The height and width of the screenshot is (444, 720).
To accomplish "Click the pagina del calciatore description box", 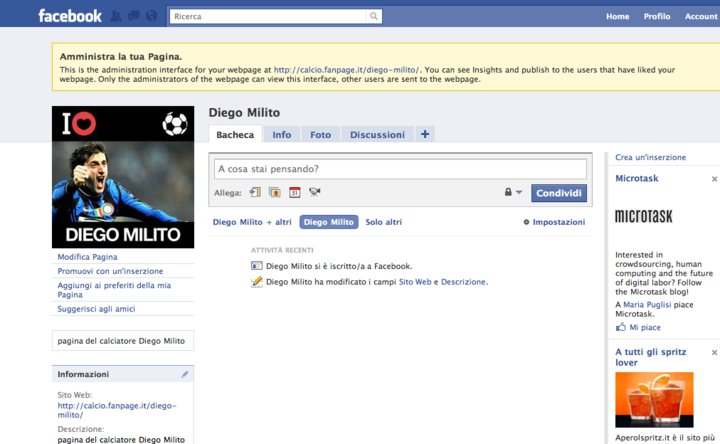I will tap(123, 341).
